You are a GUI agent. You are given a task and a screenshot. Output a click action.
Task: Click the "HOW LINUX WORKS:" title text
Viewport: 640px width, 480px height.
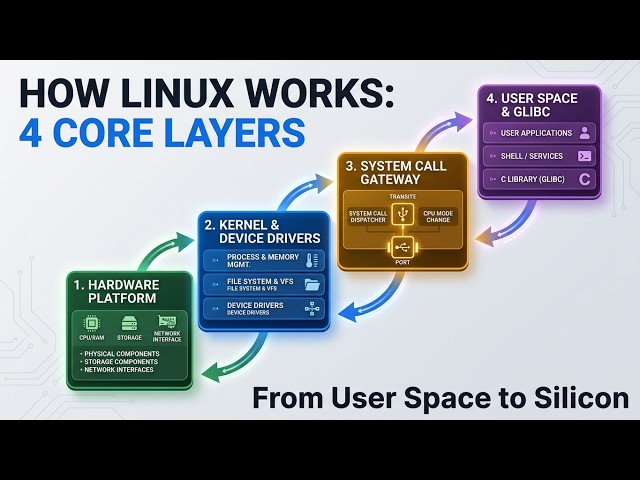(207, 93)
